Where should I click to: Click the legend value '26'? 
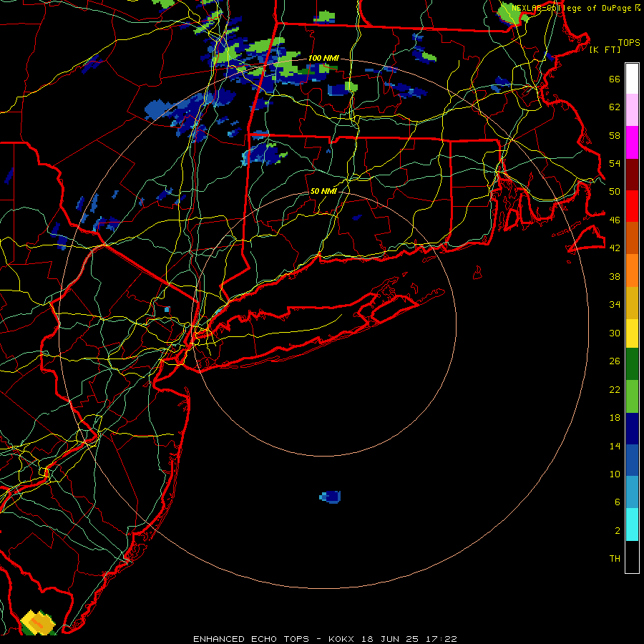pos(615,361)
